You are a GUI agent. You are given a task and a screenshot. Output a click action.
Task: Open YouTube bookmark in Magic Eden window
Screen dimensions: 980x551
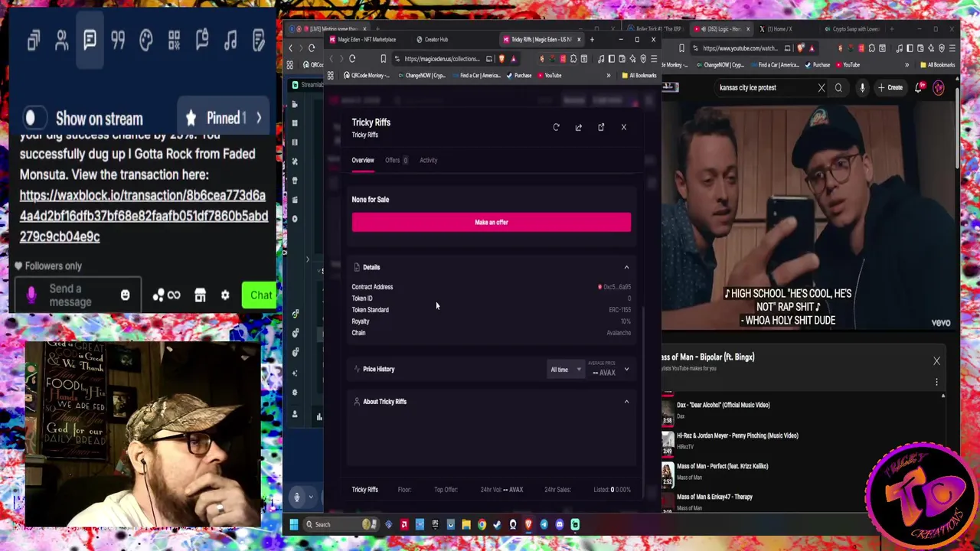tap(549, 76)
